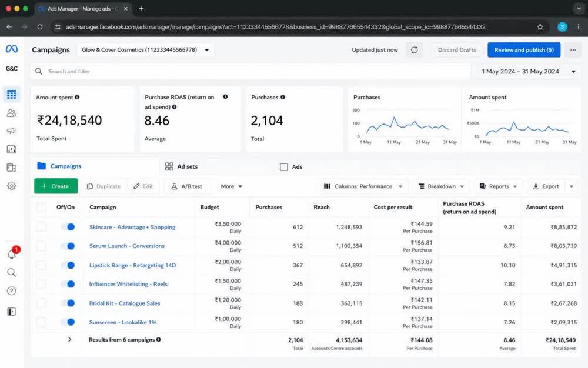Open the billing icon in sidebar
Image resolution: width=588 pixels, height=368 pixels.
(12, 168)
